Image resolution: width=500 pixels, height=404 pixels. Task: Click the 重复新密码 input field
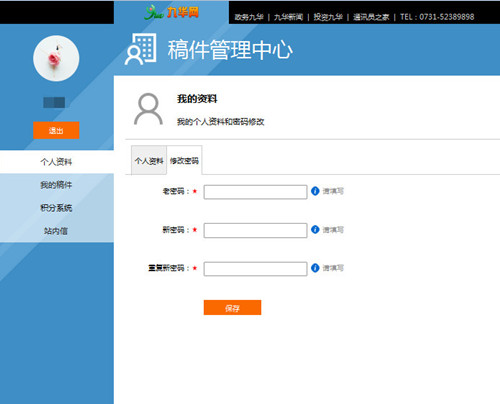pyautogui.click(x=255, y=269)
